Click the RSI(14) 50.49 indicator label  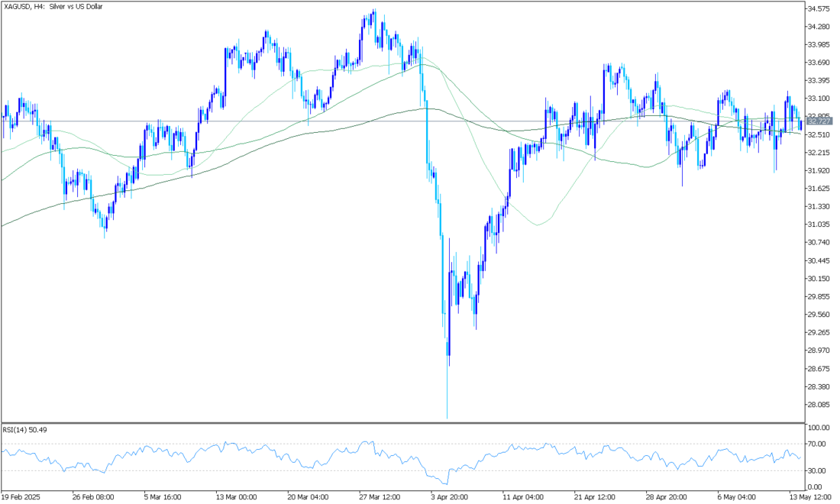(x=25, y=430)
